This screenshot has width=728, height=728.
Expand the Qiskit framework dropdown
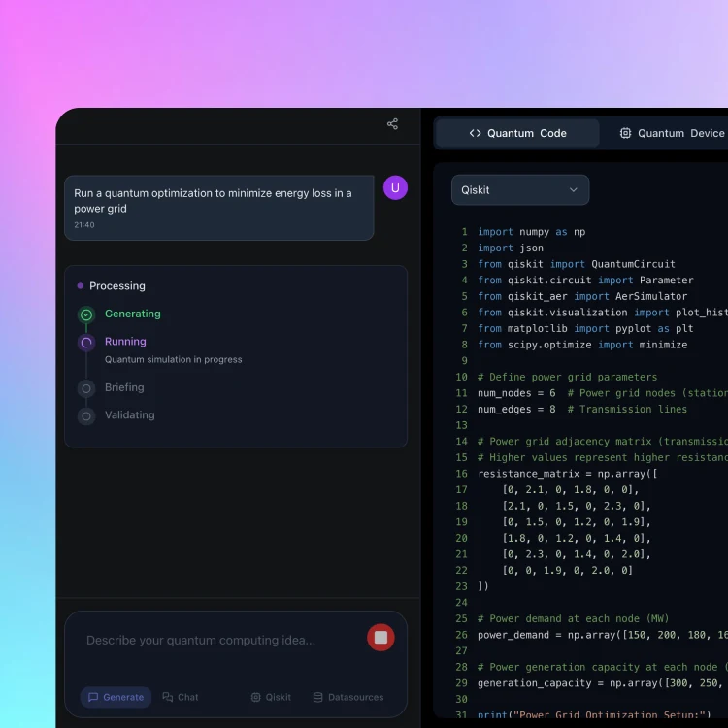coord(520,190)
